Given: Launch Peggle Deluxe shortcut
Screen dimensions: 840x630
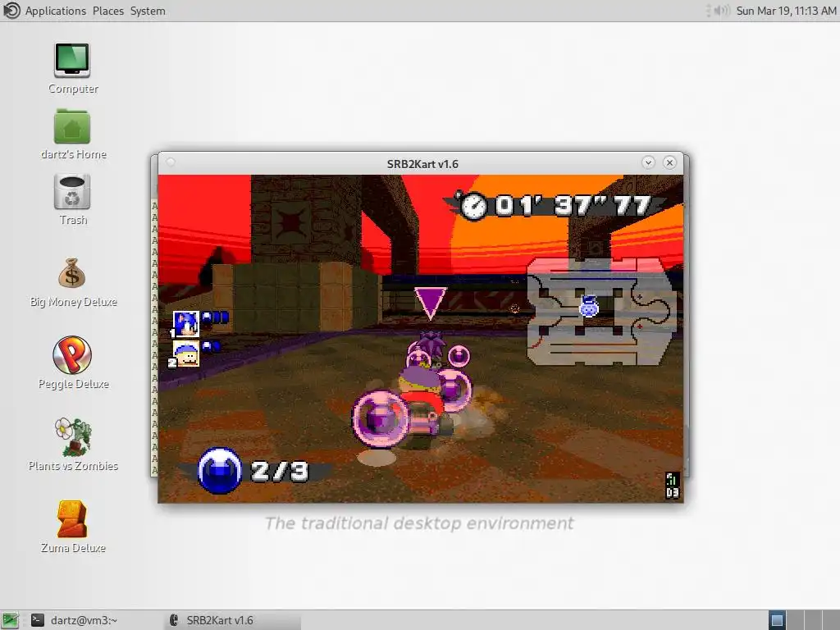Looking at the screenshot, I should pyautogui.click(x=73, y=363).
